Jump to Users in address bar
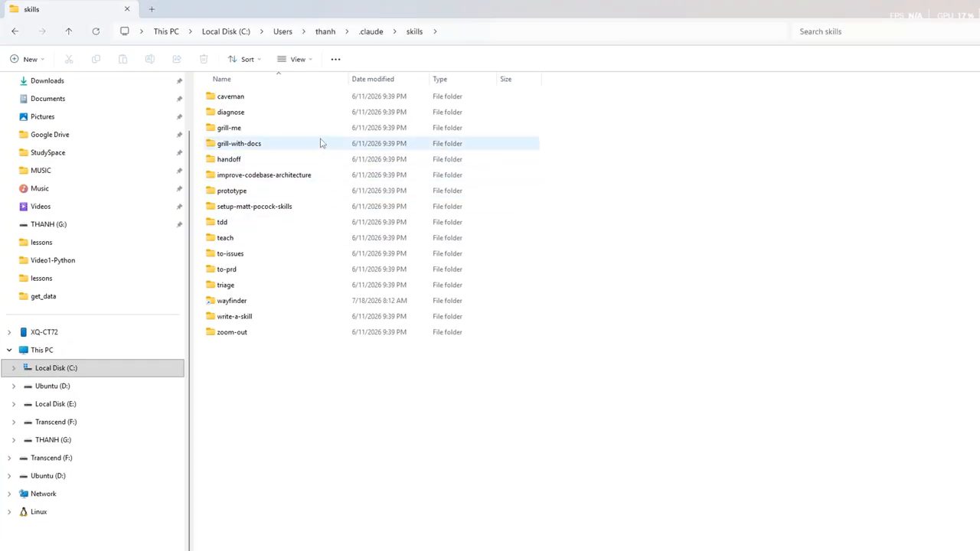980x551 pixels. pos(283,31)
